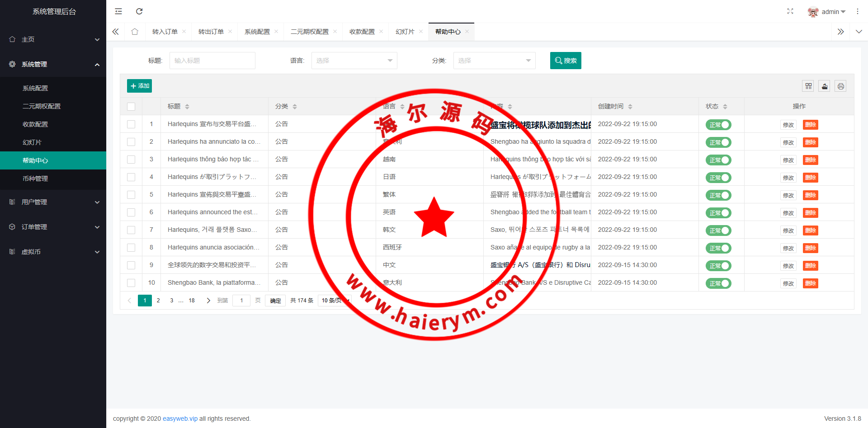Viewport: 868px width, 428px height.
Task: Click the print table icon
Action: pos(841,86)
